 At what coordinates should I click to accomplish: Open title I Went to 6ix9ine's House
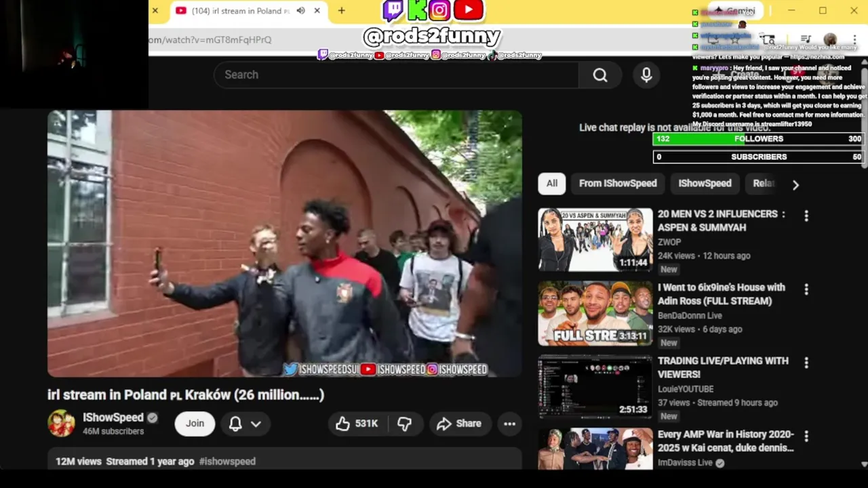point(722,294)
